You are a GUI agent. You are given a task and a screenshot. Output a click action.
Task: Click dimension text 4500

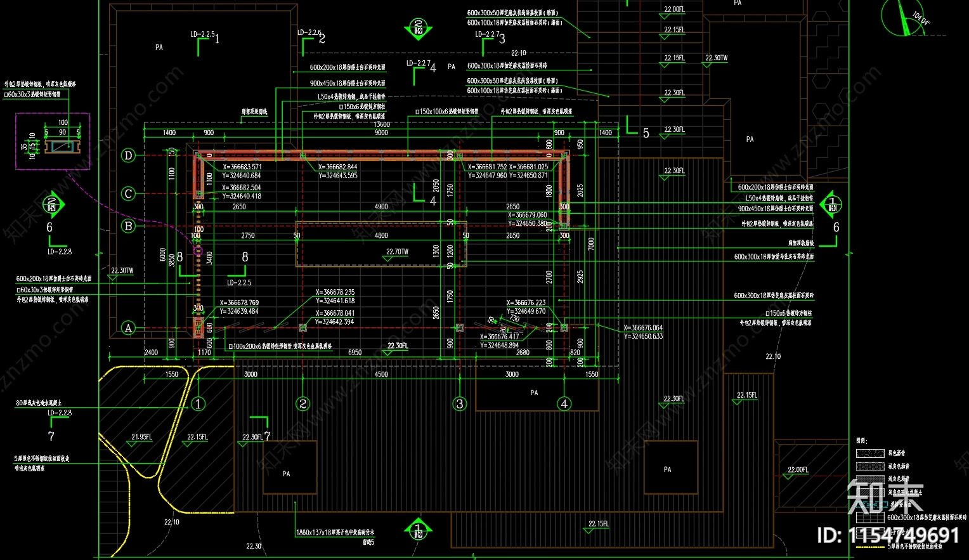381,374
